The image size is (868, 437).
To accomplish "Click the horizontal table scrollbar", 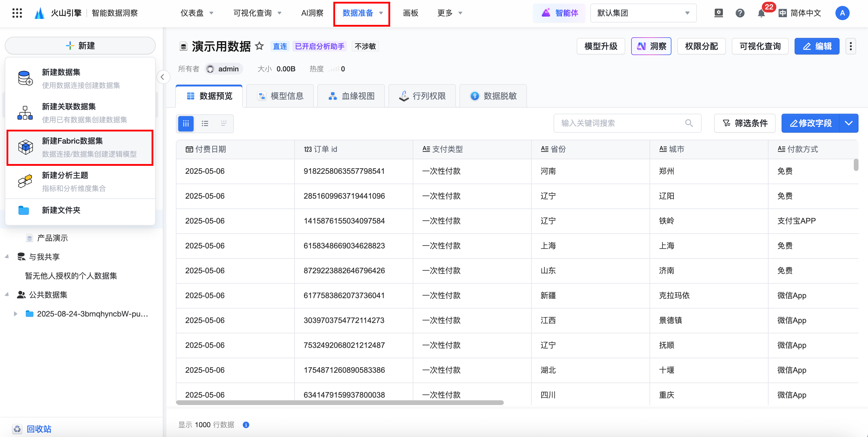I will pyautogui.click(x=340, y=403).
